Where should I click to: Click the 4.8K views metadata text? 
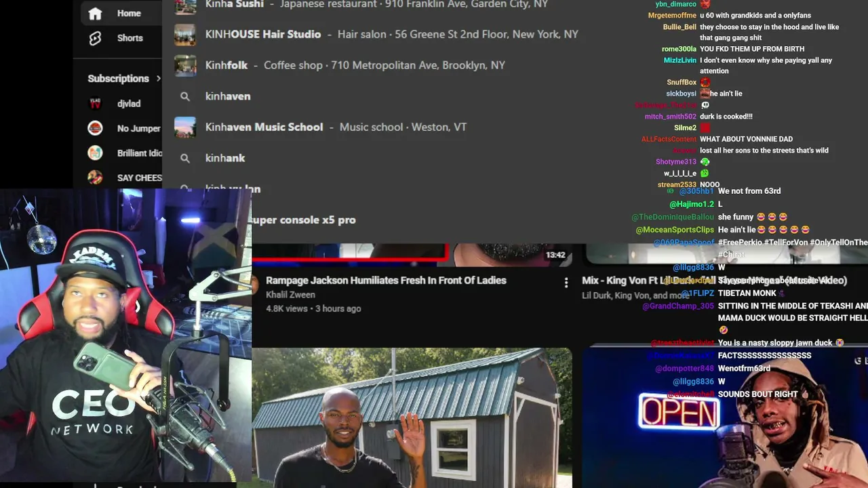287,308
